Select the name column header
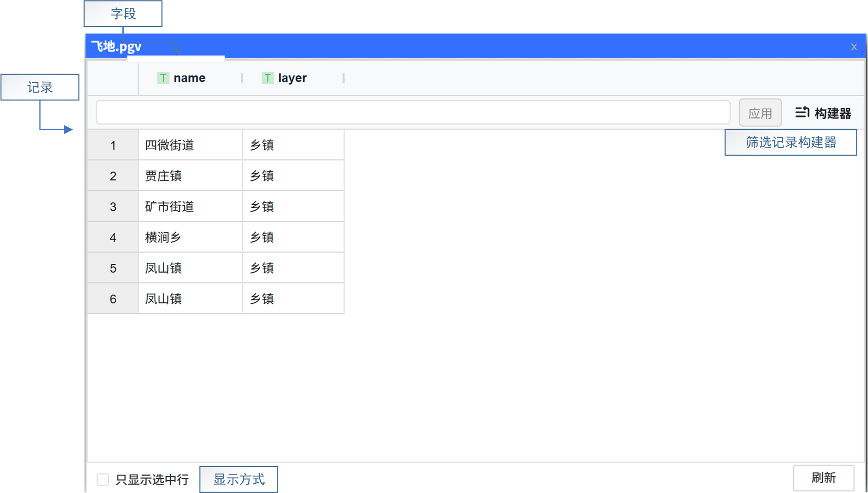 [190, 78]
